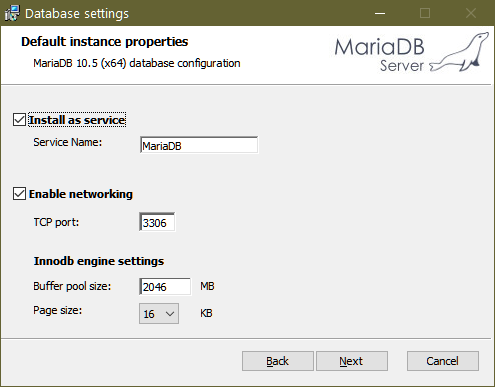This screenshot has height=387, width=495.
Task: Go to Next installation step
Action: tap(352, 361)
